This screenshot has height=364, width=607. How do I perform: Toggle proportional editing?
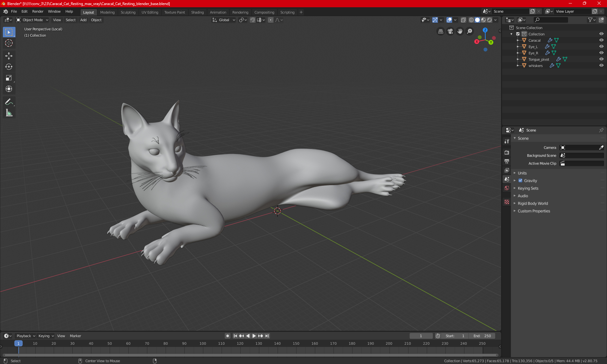pos(271,20)
